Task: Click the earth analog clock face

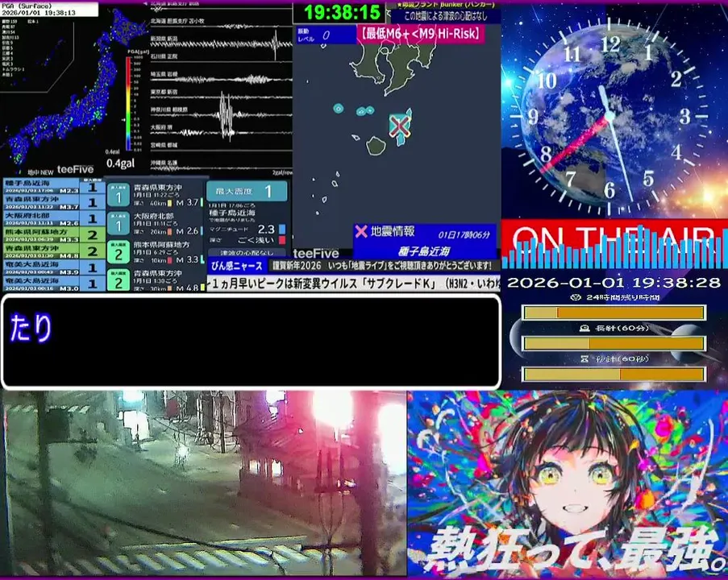Action: click(610, 117)
